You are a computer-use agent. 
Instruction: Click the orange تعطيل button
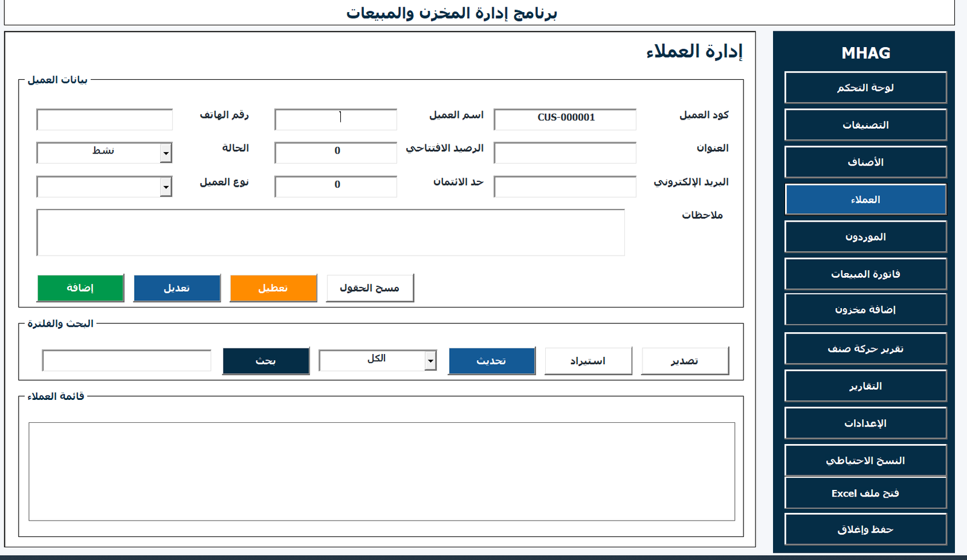coord(273,288)
